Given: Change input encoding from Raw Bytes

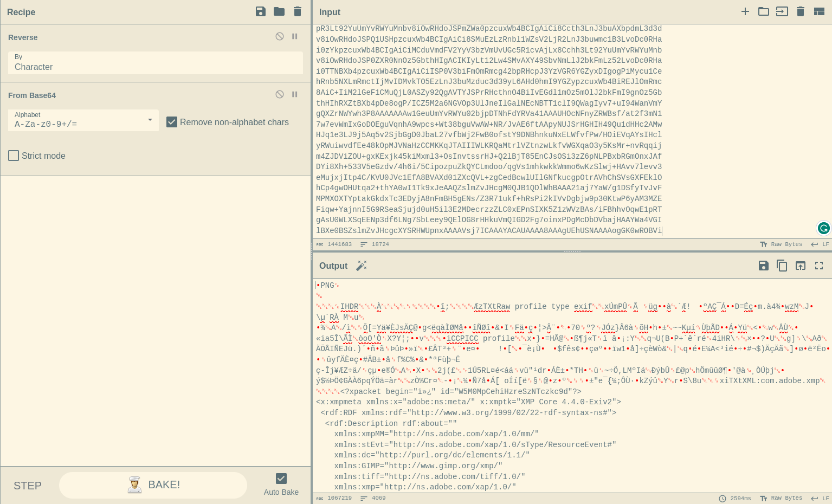Looking at the screenshot, I should coord(781,244).
